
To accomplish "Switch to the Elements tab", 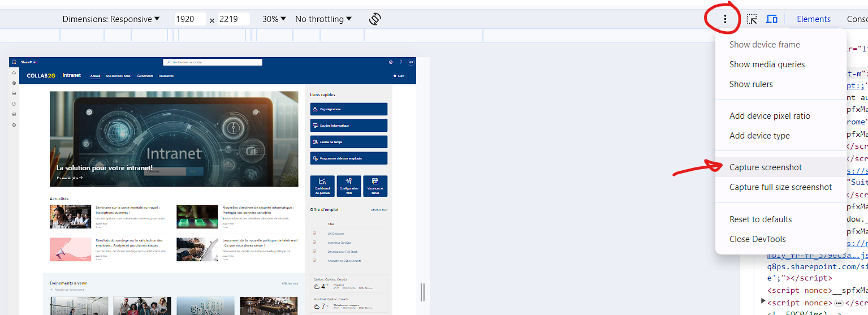I will (x=813, y=19).
